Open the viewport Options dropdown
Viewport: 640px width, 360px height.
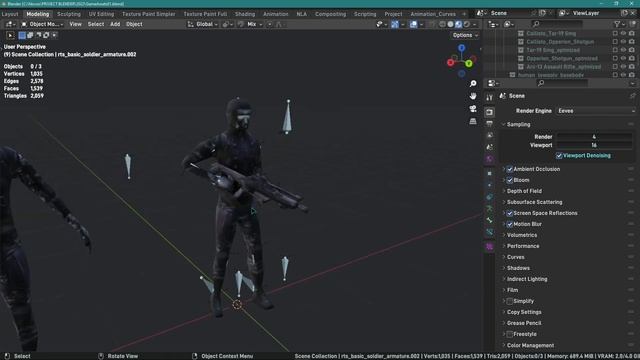(x=465, y=36)
